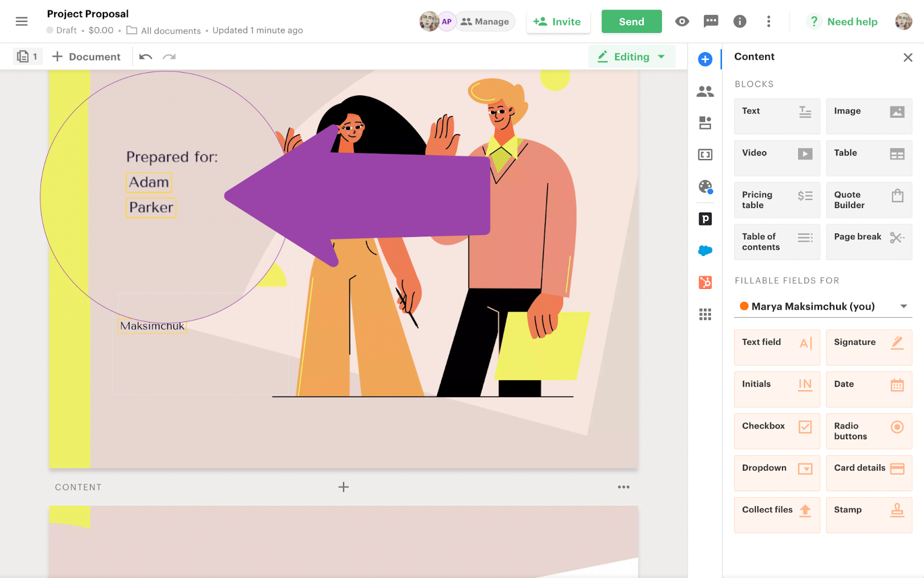Click the Parker name field
The height and width of the screenshot is (578, 924).
tap(151, 208)
